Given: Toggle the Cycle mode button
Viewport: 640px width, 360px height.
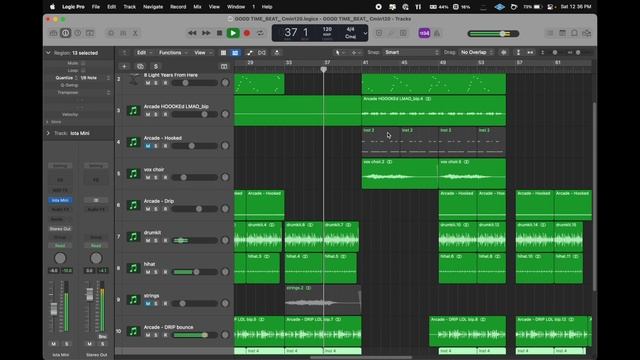Looking at the screenshot, I should (x=260, y=33).
